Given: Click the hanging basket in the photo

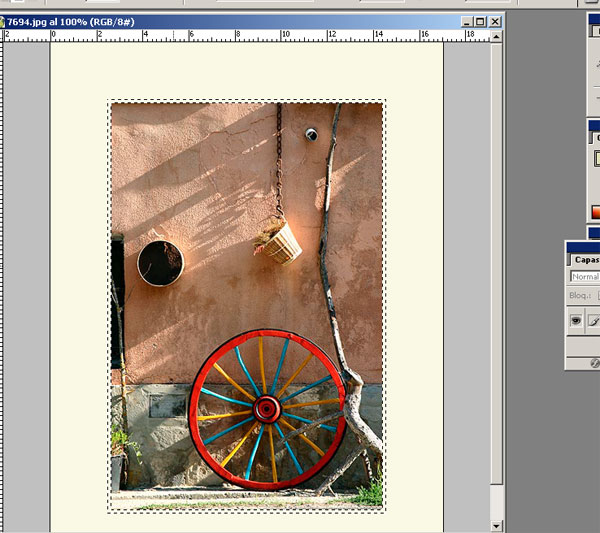Looking at the screenshot, I should click(279, 242).
